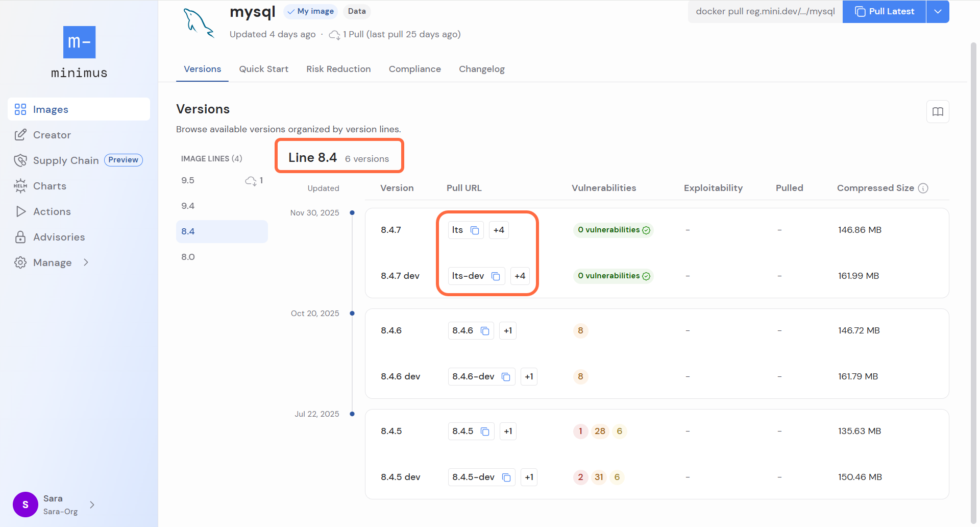
Task: Show the +4 extra tags for lts-dev
Action: [x=520, y=276]
